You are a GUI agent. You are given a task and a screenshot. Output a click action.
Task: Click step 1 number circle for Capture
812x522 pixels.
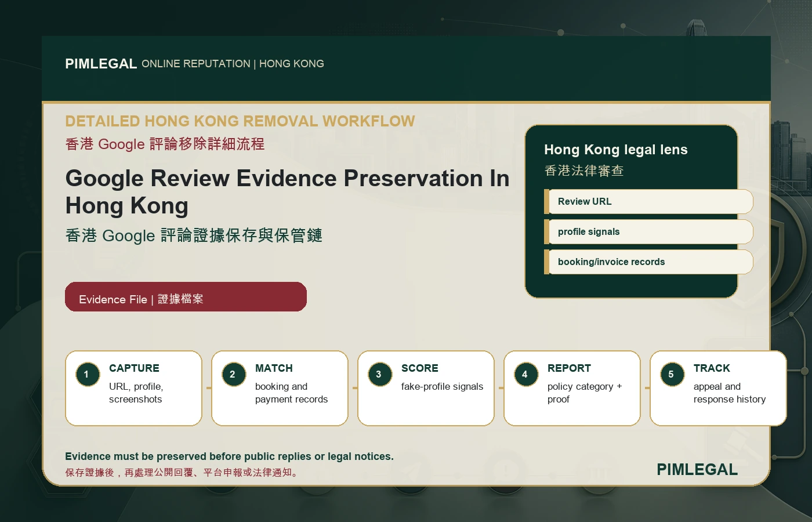point(88,374)
